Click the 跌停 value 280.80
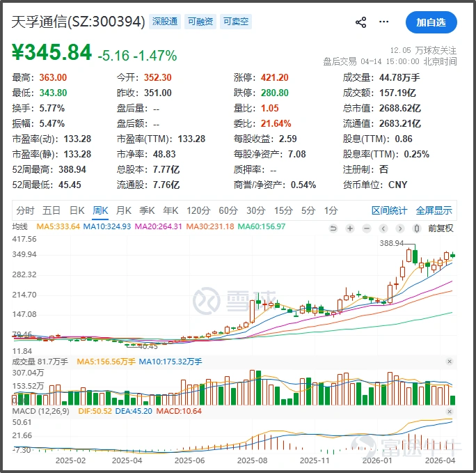The width and height of the screenshot is (476, 473). pyautogui.click(x=274, y=93)
